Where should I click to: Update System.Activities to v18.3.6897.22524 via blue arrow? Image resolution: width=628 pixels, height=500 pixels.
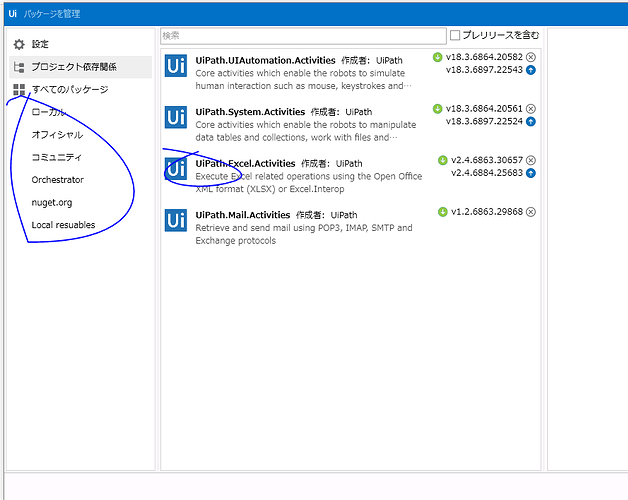point(531,121)
